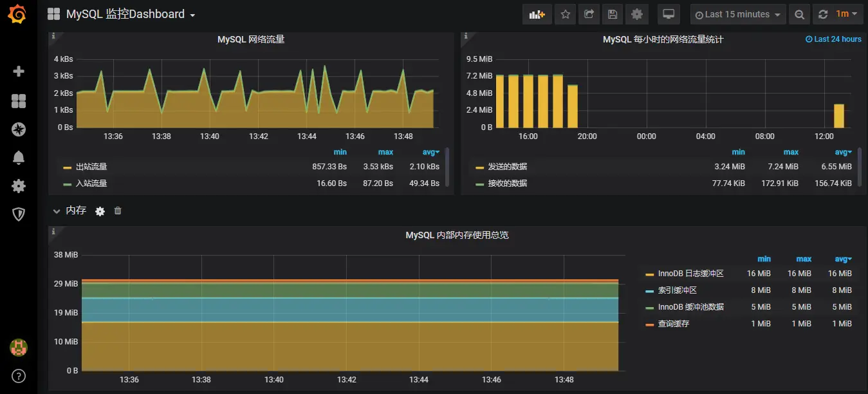
Task: Open Server Admin shield icon
Action: (x=19, y=214)
